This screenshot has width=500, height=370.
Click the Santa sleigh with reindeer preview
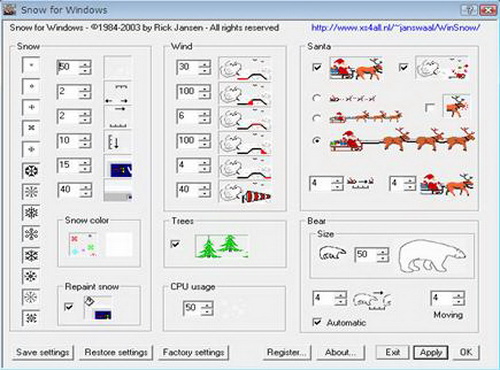(356, 68)
